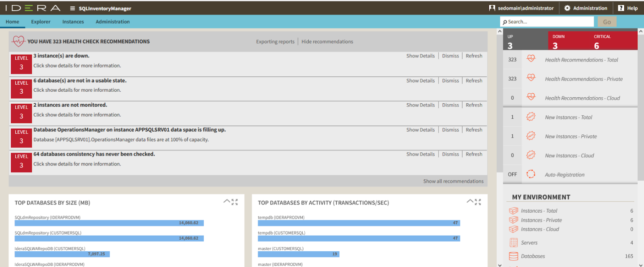Viewport: 644px width, 267px height.
Task: Click the New Instances - Cloud icon
Action: [x=531, y=155]
